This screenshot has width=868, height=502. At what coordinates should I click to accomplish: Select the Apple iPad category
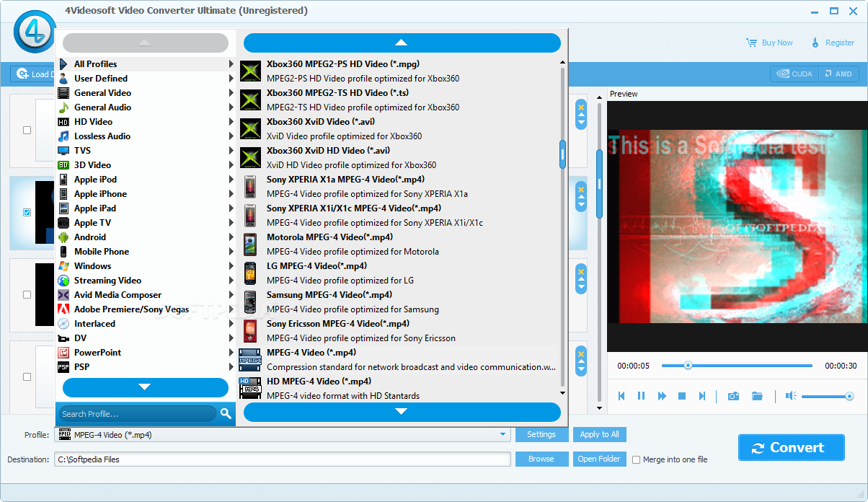[146, 208]
